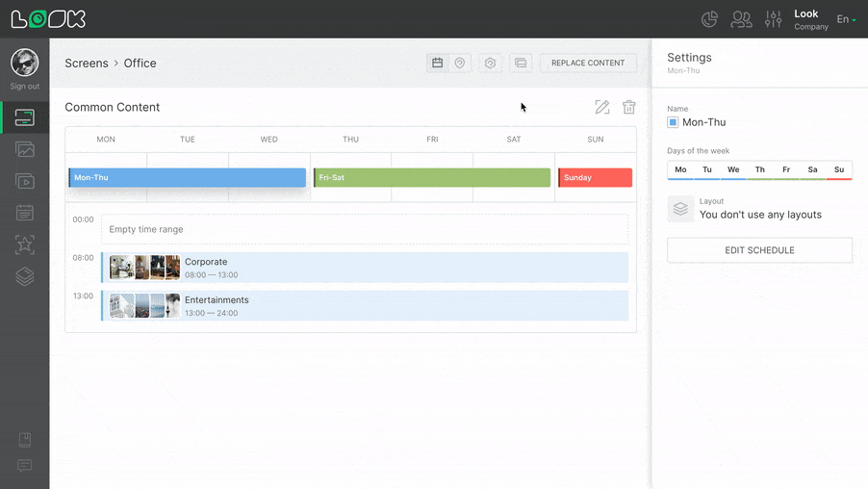Open the En language dropdown

click(x=846, y=19)
